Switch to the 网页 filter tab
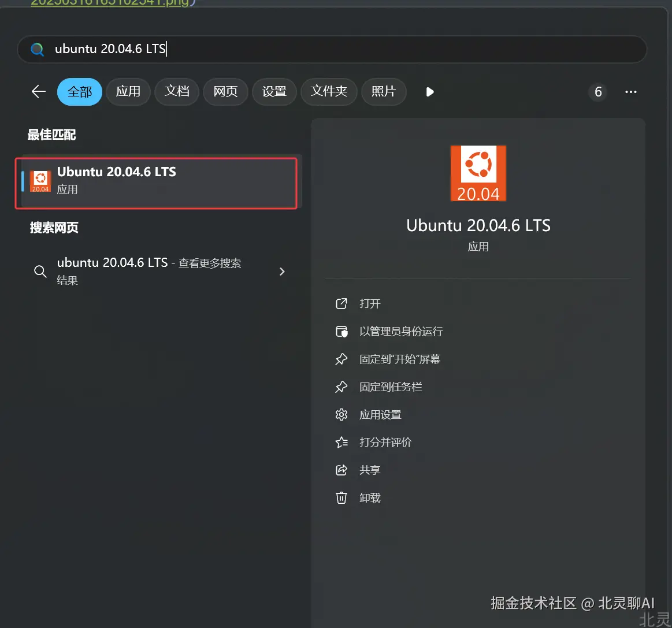Viewport: 672px width, 628px height. coord(225,92)
